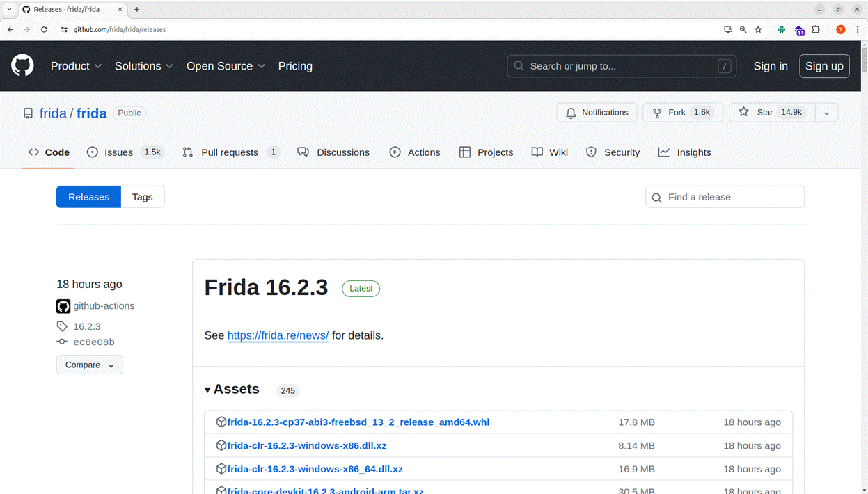Click the Sign up button
Viewport: 868px width, 494px height.
pos(824,66)
